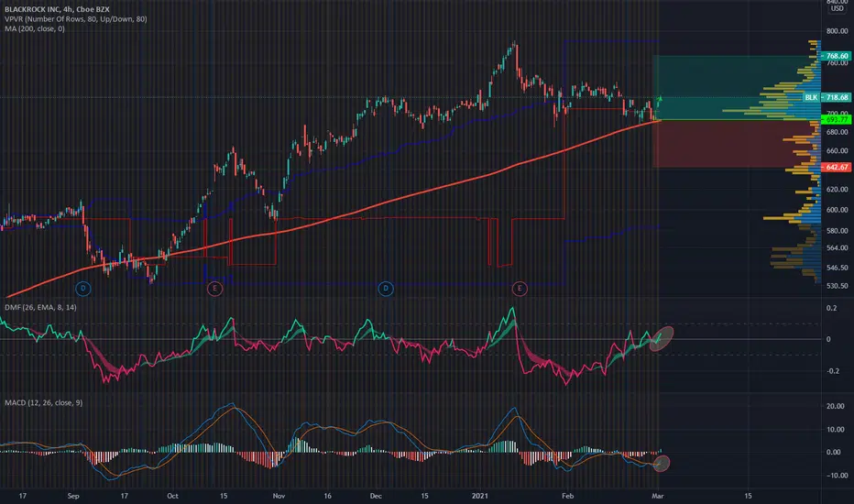Image resolution: width=854 pixels, height=504 pixels.
Task: Click the 660.00 price axis value
Action: tap(838, 151)
